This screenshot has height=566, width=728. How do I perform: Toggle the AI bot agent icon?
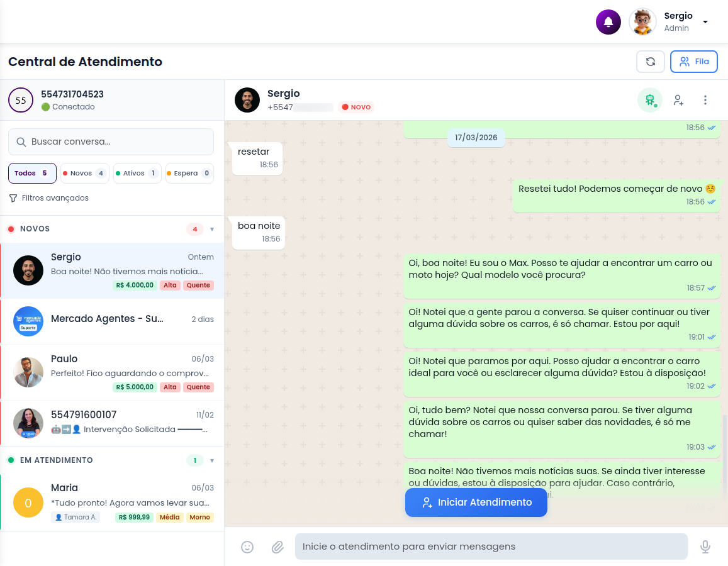point(650,100)
